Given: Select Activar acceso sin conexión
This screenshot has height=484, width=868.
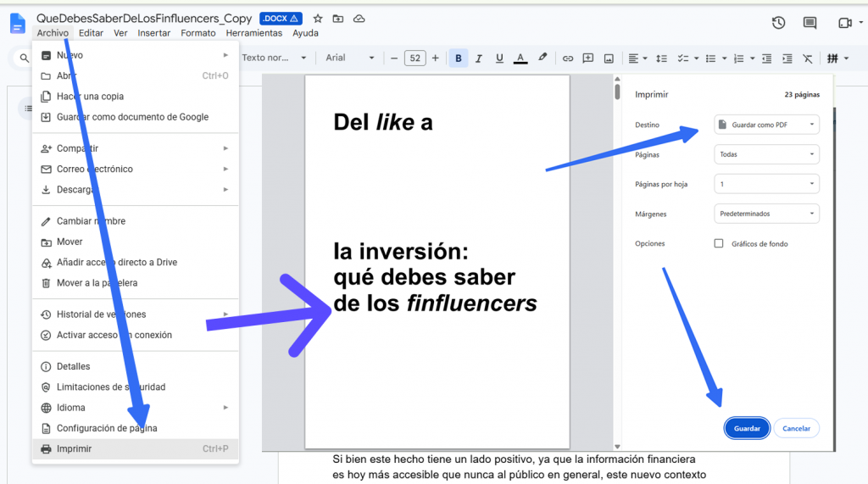Looking at the screenshot, I should (136, 335).
